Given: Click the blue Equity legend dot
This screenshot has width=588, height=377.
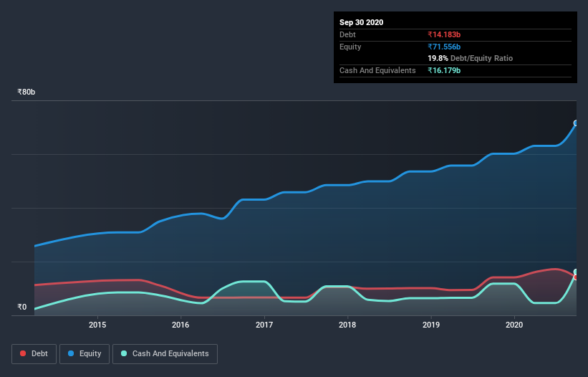Looking at the screenshot, I should (x=71, y=353).
